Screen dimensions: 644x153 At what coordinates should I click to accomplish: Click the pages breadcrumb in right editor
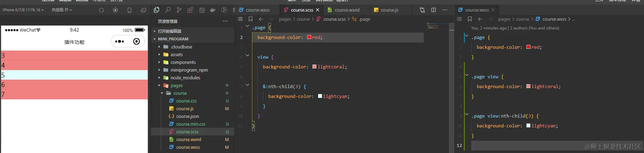coord(504,19)
